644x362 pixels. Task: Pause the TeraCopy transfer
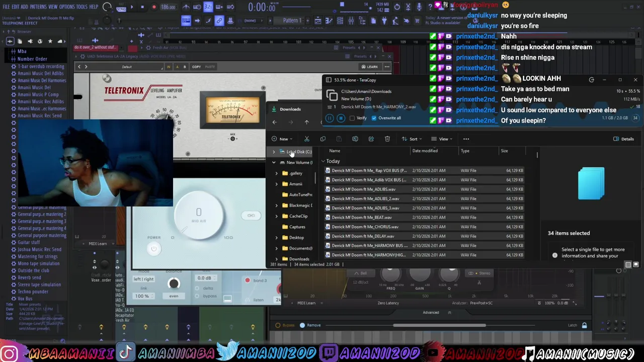click(x=329, y=118)
